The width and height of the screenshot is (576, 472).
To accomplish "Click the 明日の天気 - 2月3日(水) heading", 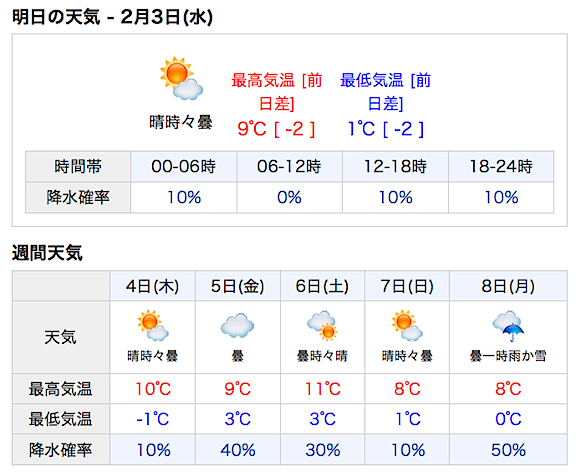I will (112, 17).
